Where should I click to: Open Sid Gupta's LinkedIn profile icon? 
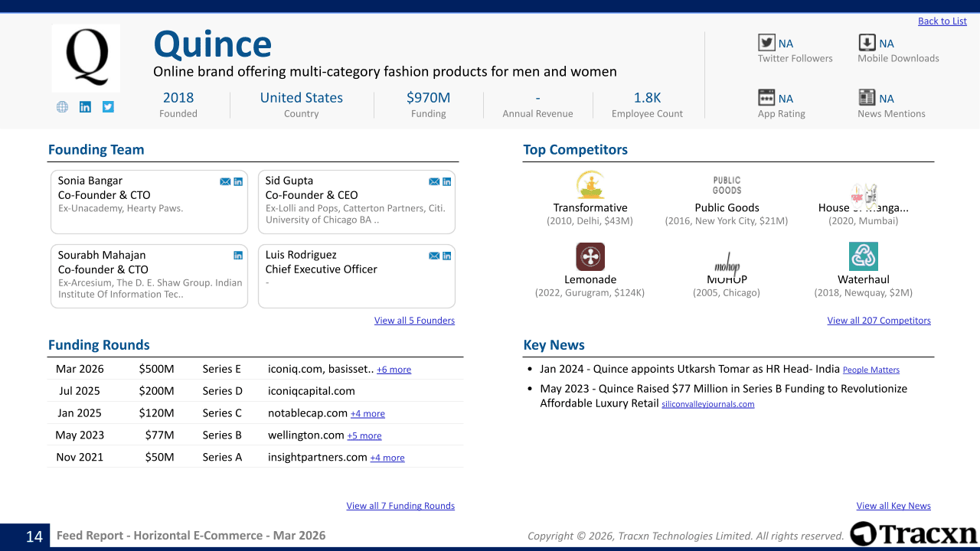pos(447,181)
